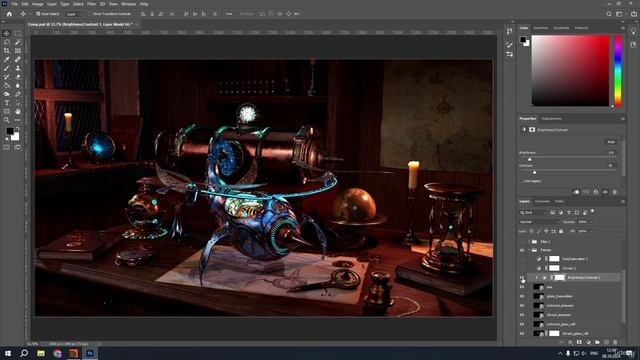Image resolution: width=640 pixels, height=360 pixels.
Task: Lock all layer attributes padlock icon
Action: click(561, 231)
